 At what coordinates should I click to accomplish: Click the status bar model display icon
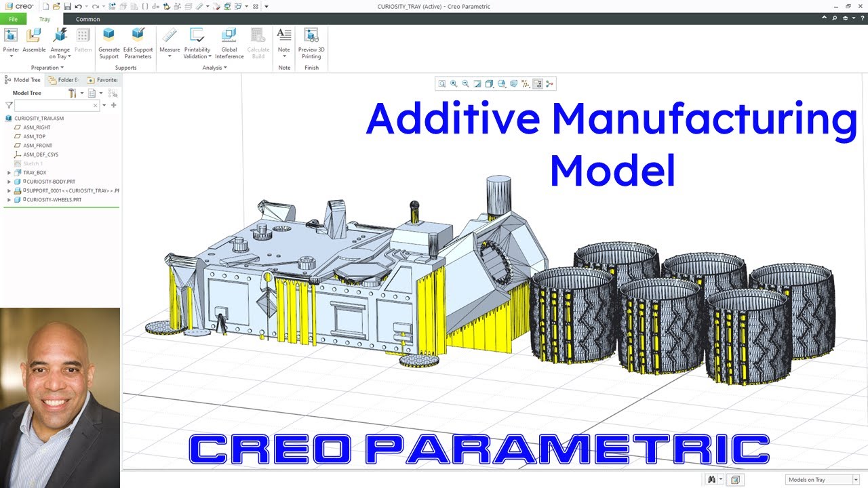click(735, 479)
